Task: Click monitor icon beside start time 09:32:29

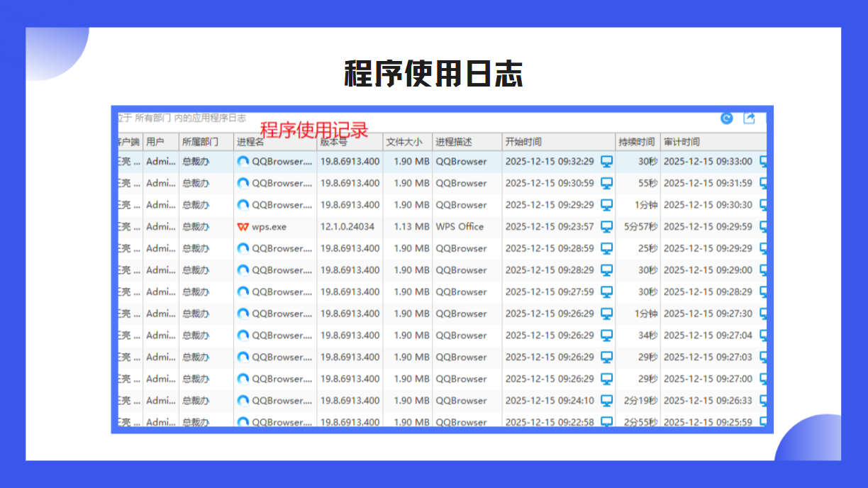Action: 606,162
